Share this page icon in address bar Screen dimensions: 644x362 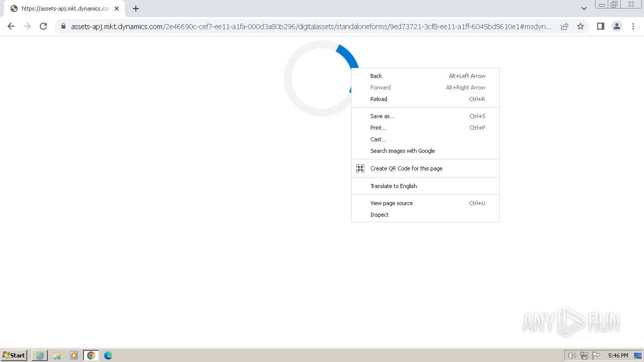[565, 26]
